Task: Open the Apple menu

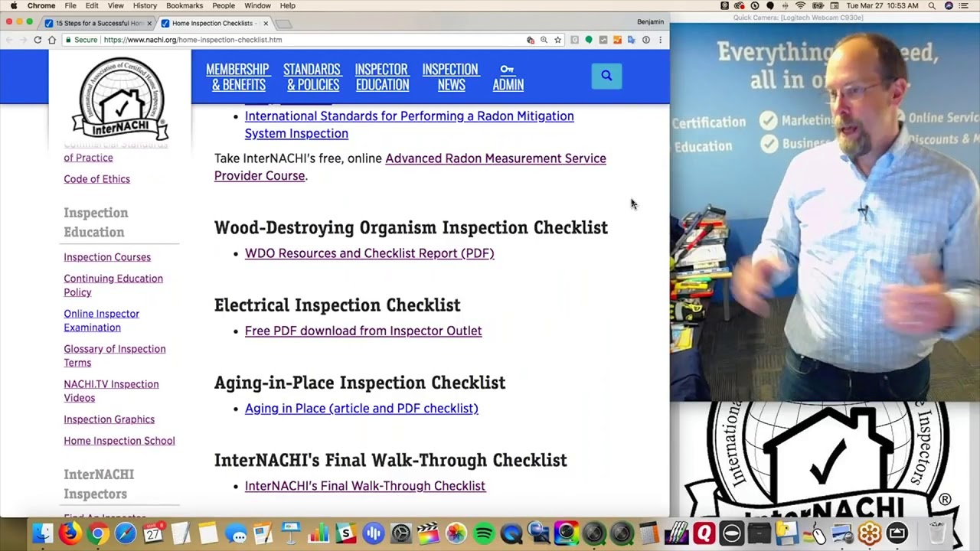Action: [13, 5]
